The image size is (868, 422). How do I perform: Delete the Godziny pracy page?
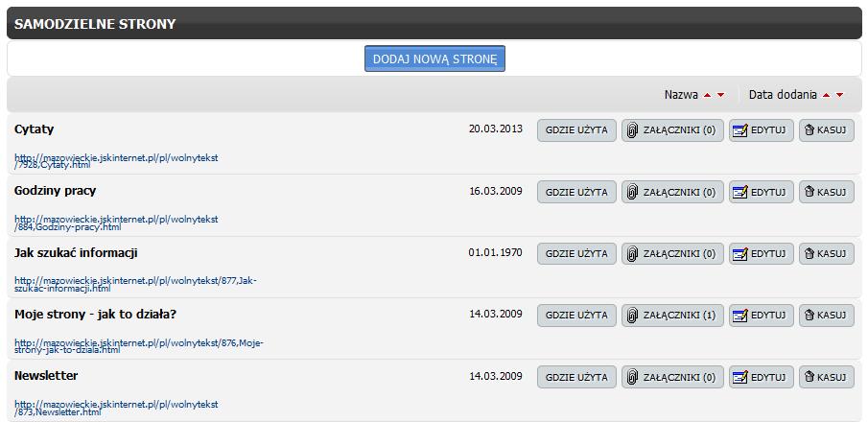[827, 192]
